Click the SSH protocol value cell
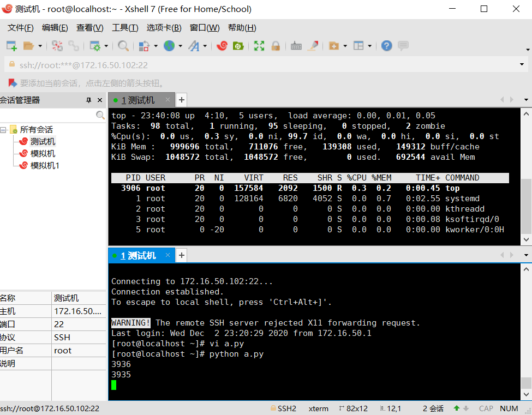The image size is (532, 415). (x=79, y=338)
